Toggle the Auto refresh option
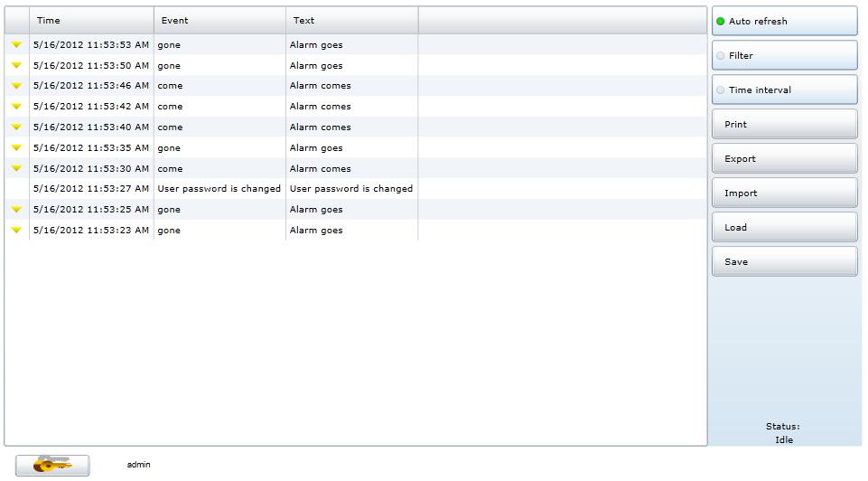868x481 pixels. [x=784, y=21]
